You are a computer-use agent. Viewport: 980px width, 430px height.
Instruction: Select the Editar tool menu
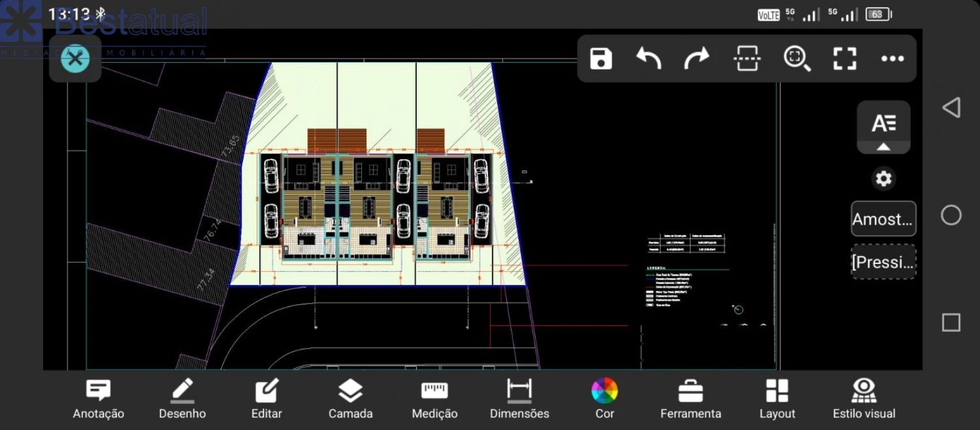[x=266, y=399]
